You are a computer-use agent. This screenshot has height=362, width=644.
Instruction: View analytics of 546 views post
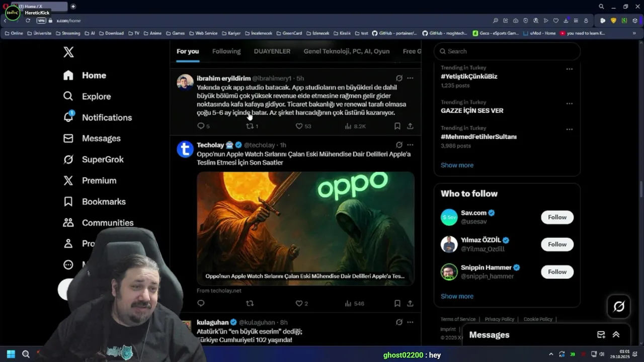click(354, 303)
